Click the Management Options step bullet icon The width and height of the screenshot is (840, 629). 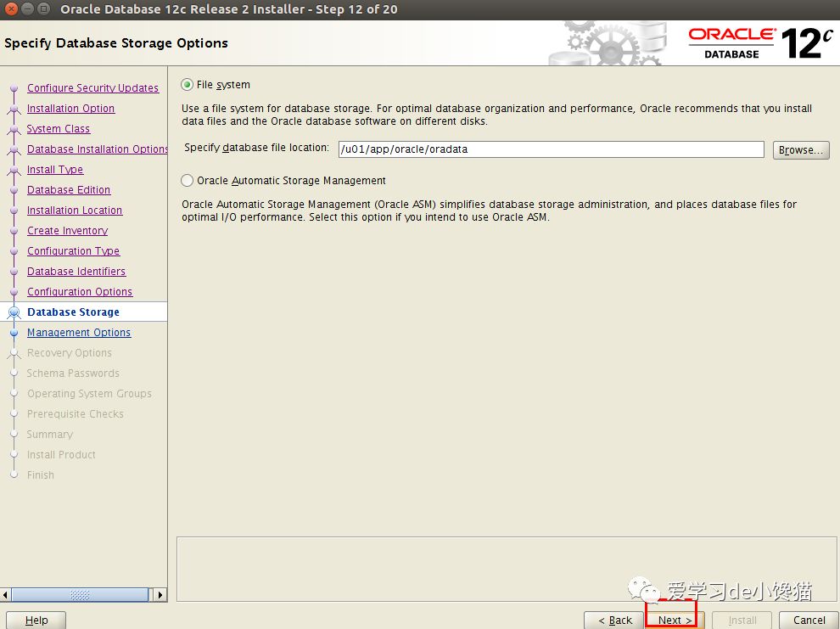14,333
